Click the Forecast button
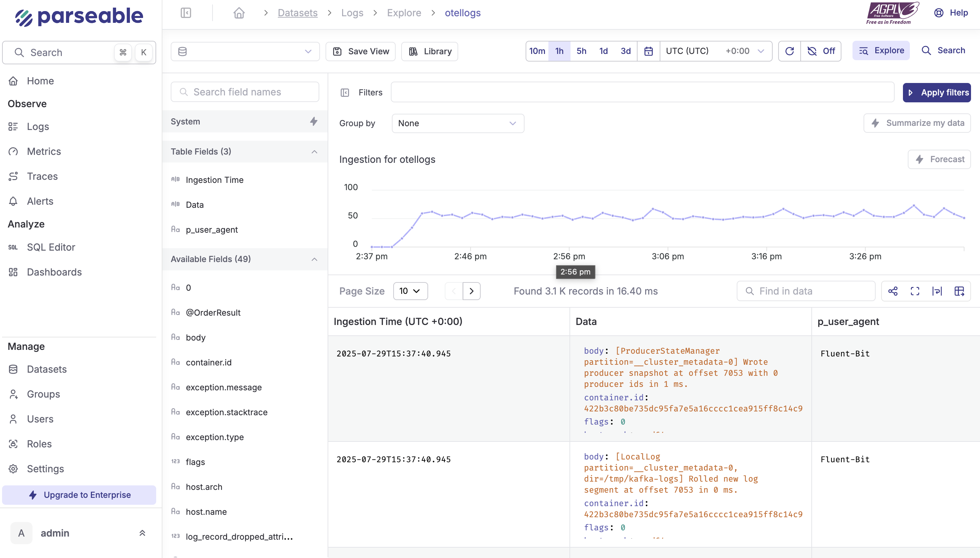Viewport: 980px width, 558px height. (x=939, y=159)
